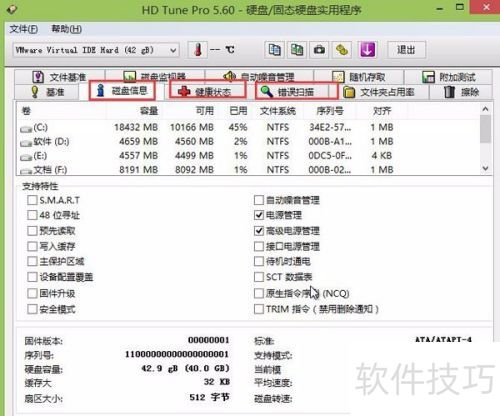Click the purple download arrow icon
The image size is (500, 416).
367,50
